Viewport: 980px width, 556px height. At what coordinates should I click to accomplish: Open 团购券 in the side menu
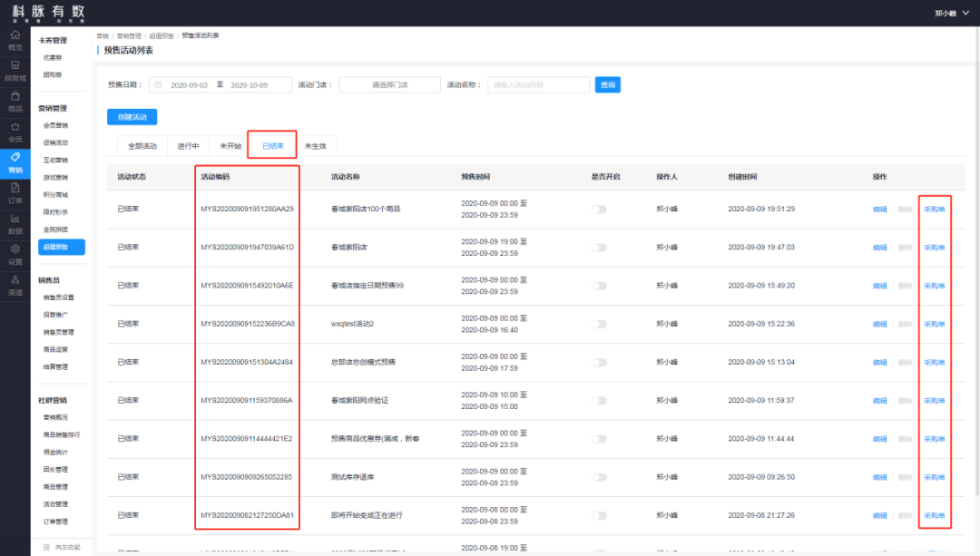coord(53,75)
